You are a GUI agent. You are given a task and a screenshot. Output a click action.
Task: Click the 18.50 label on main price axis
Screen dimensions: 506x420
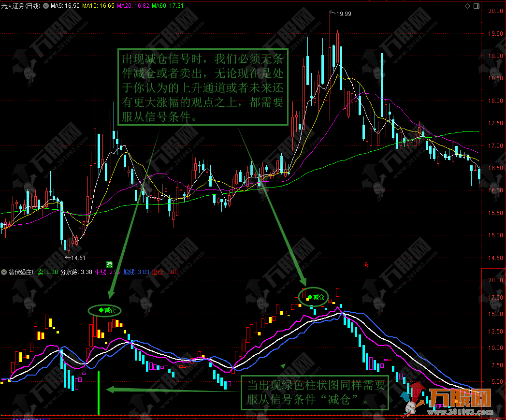pyautogui.click(x=495, y=78)
